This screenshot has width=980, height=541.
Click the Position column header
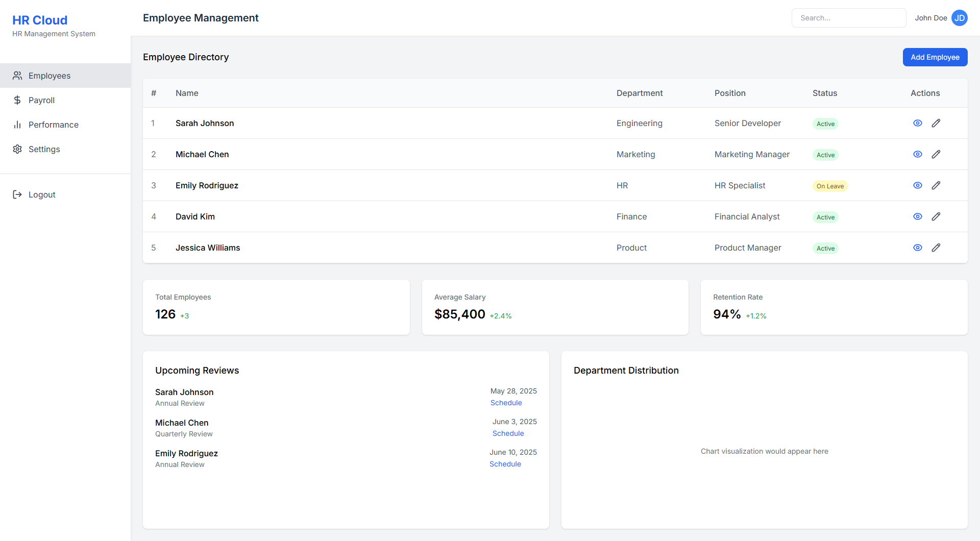730,93
